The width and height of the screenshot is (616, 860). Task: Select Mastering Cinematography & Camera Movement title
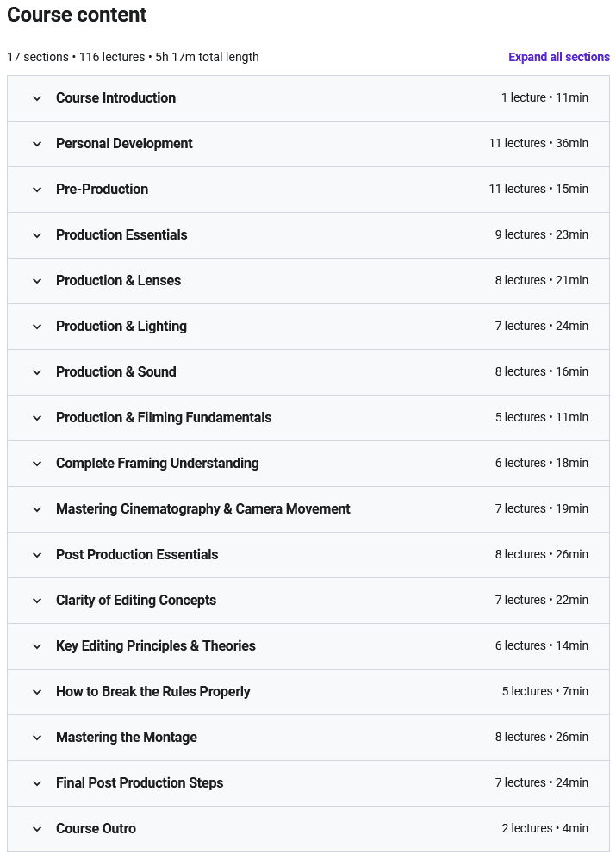pyautogui.click(x=202, y=508)
